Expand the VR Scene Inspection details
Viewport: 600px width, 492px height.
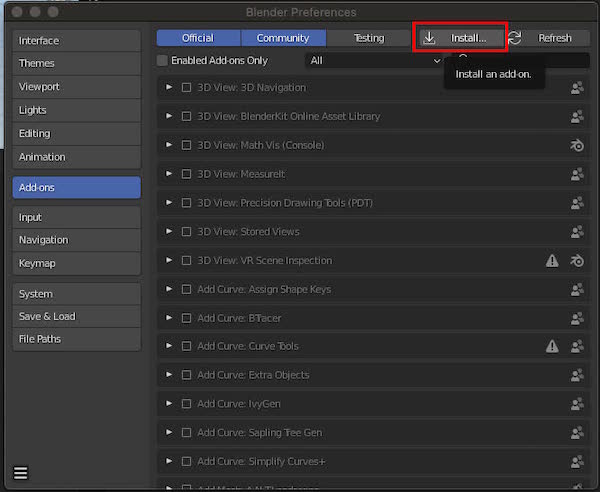169,260
